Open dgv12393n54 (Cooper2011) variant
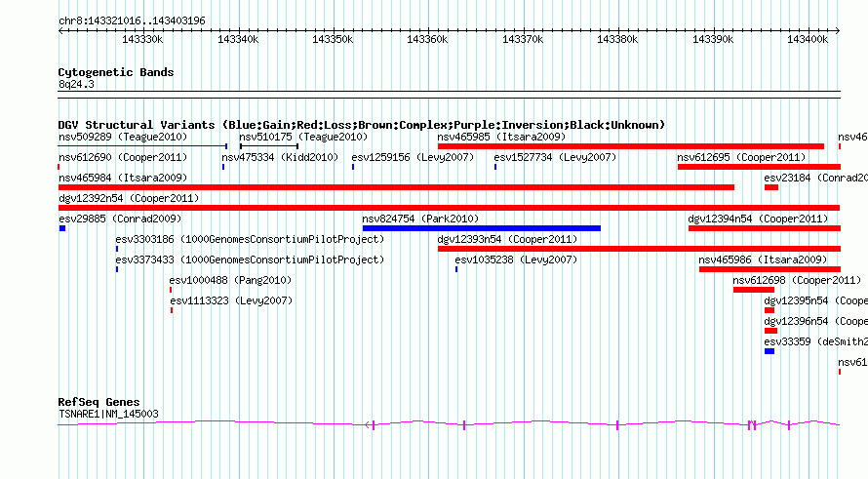 (507, 239)
